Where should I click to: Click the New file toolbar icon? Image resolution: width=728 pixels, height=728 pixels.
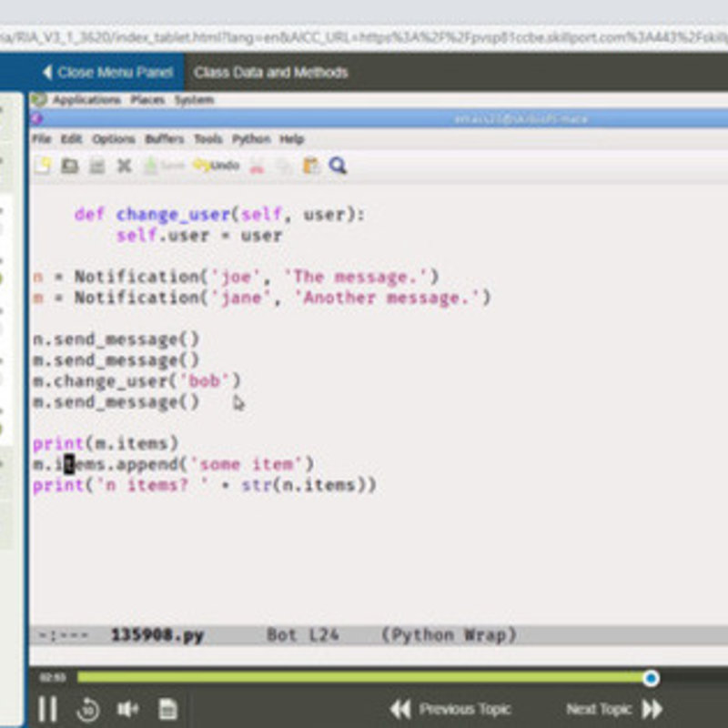[x=43, y=166]
